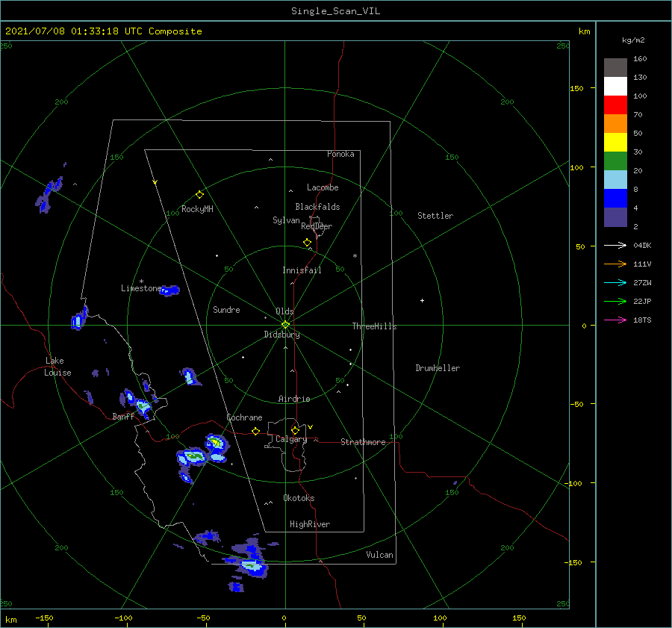Click the Olds town label
Viewport: 672px width, 628px height.
[284, 311]
